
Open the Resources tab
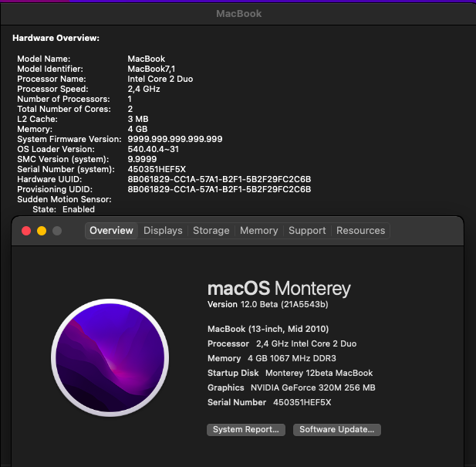360,231
